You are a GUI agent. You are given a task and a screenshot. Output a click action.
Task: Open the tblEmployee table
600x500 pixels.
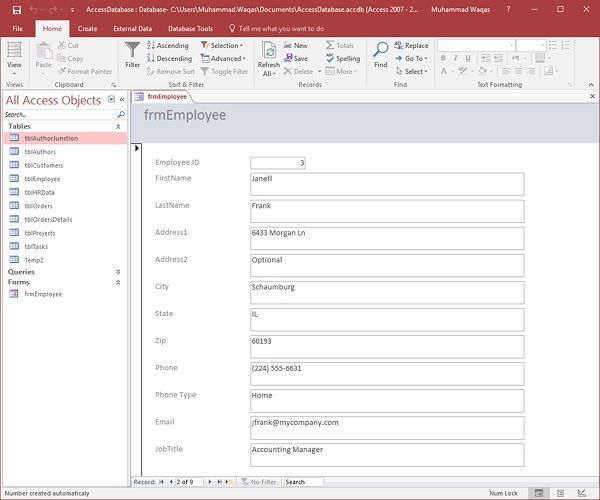coord(42,179)
